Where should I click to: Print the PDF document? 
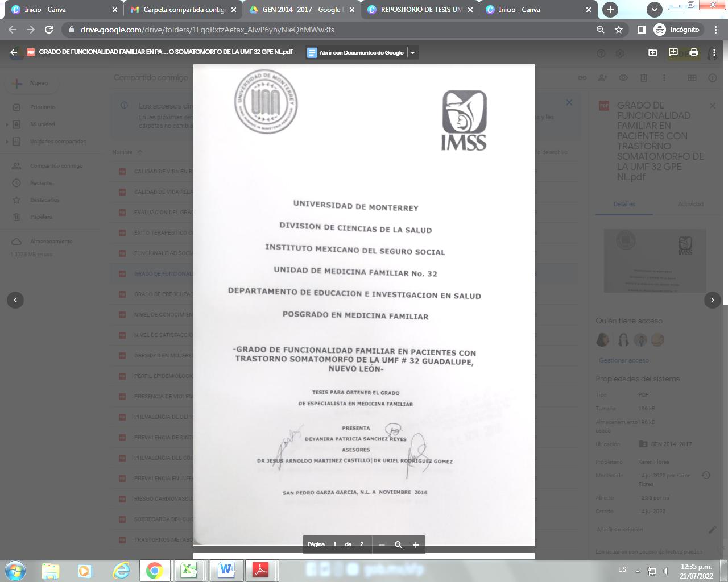pyautogui.click(x=693, y=52)
